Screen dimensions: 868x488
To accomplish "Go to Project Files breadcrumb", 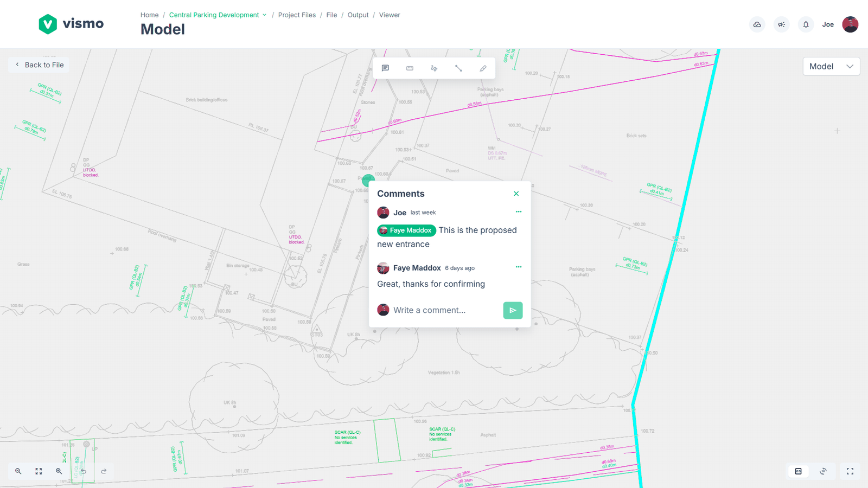I will [x=297, y=15].
